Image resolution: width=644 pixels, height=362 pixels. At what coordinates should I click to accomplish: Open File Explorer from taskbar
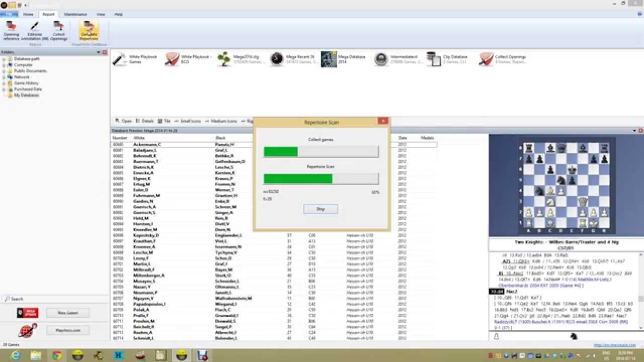(x=36, y=355)
